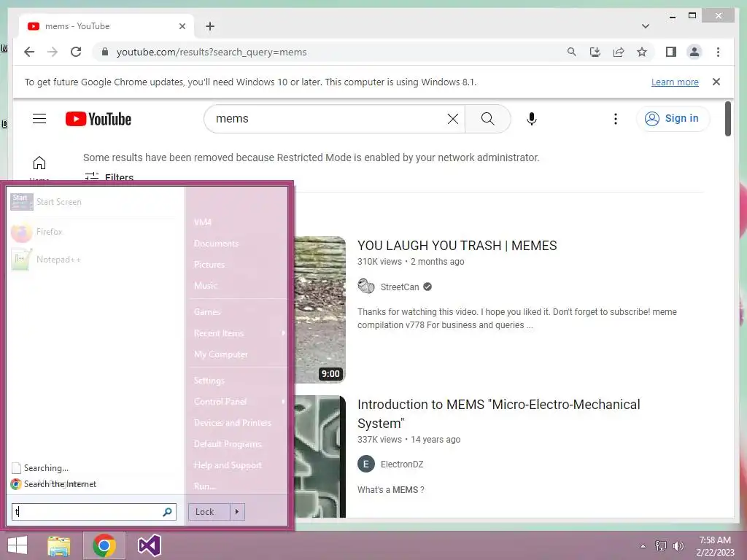View site info via the address bar lock icon

click(x=105, y=52)
